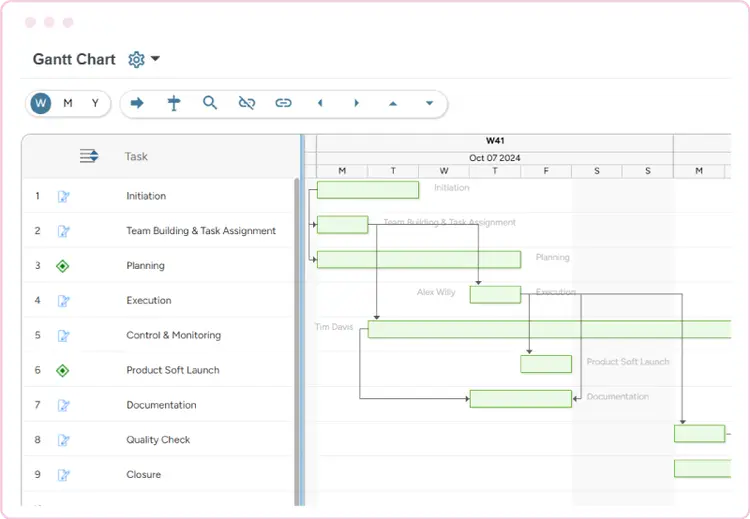Click the edit icon for Closure
The image size is (750, 519).
click(63, 475)
